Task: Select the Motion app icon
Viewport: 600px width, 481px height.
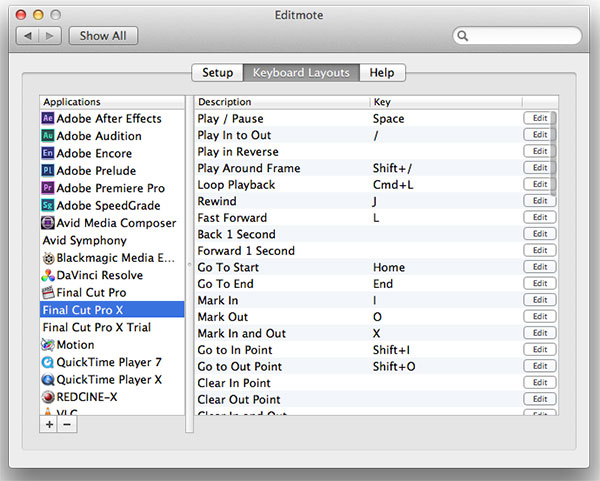Action: pos(48,345)
